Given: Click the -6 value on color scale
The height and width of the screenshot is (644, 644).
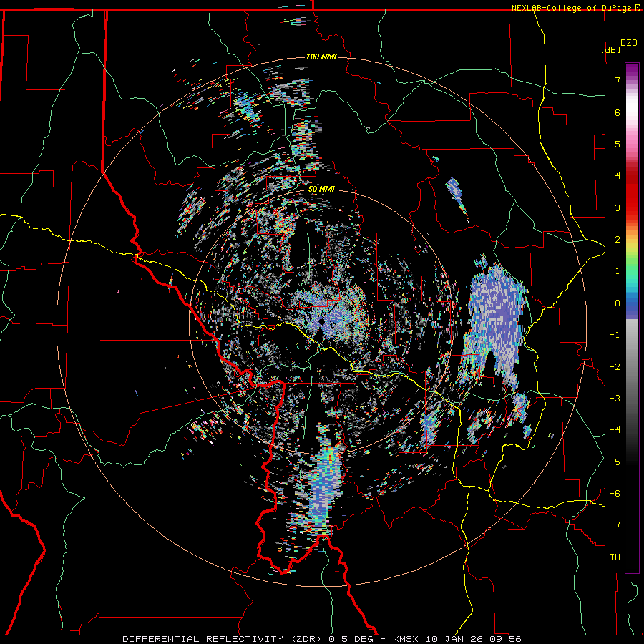Looking at the screenshot, I should 615,494.
